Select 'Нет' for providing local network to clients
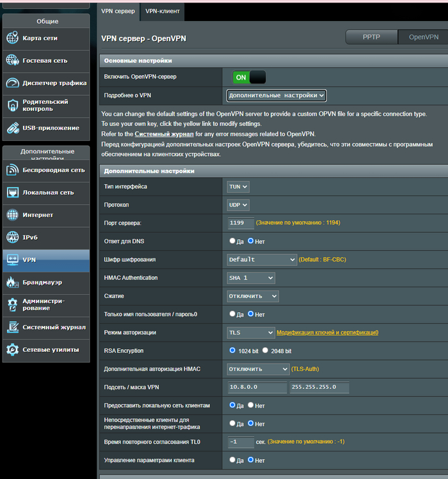The image size is (448, 479). [251, 405]
